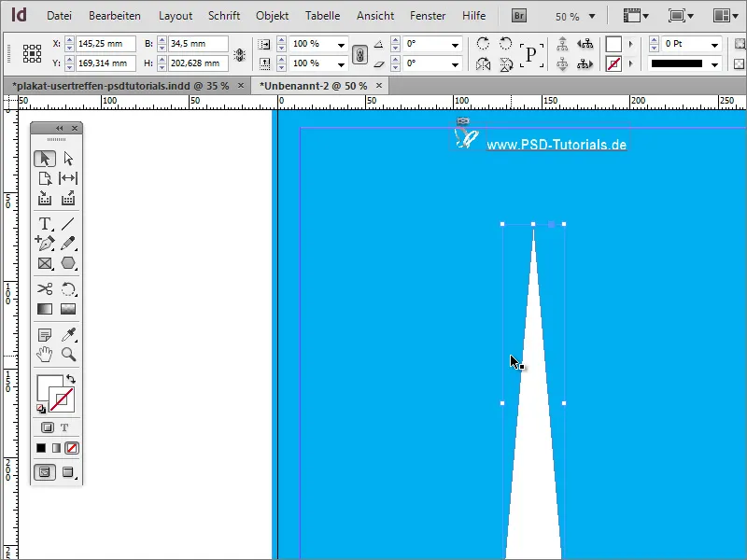
Task: Open the 0 Pt stroke weight dropdown
Action: tap(714, 44)
